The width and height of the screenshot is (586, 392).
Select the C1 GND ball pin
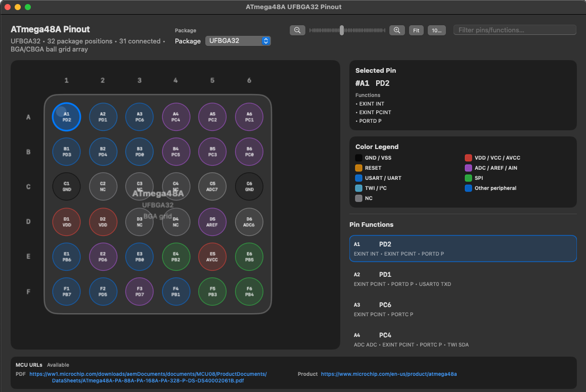click(x=67, y=186)
